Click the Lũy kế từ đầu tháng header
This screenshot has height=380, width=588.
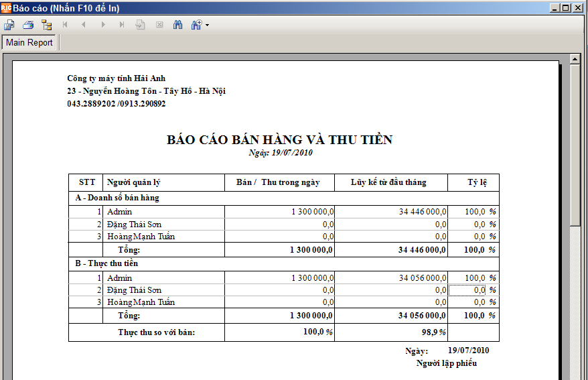[388, 182]
